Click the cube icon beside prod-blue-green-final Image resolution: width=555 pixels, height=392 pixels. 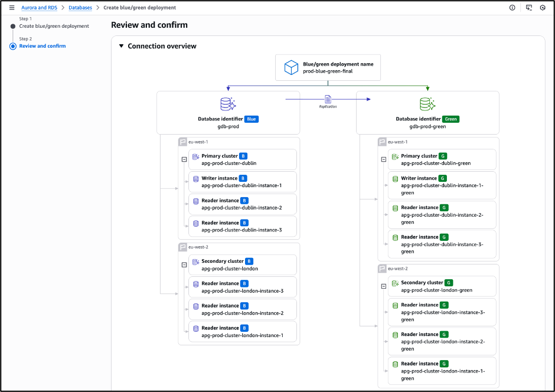(x=290, y=67)
